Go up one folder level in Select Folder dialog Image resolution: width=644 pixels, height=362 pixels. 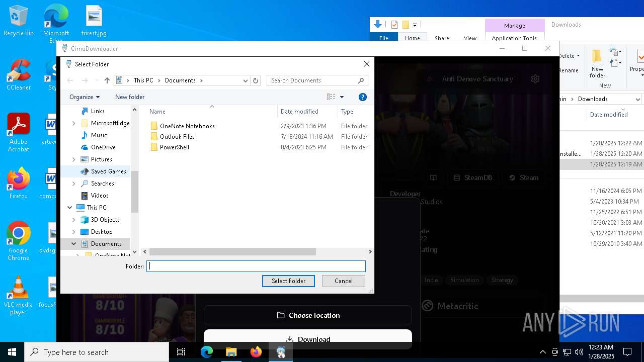[107, 80]
